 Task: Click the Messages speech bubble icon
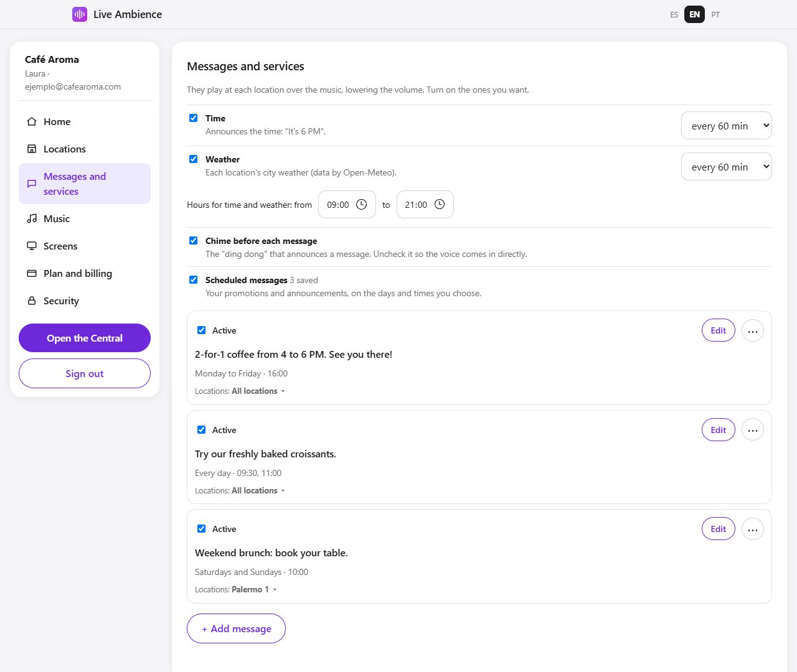click(32, 184)
